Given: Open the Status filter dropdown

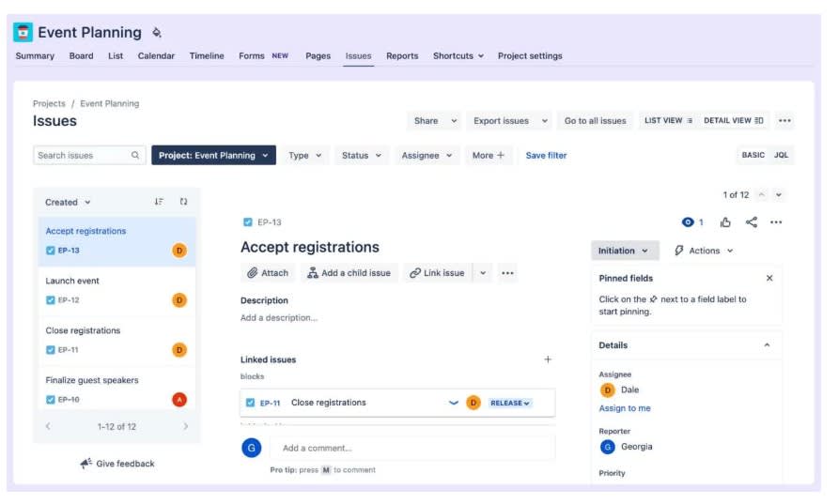Looking at the screenshot, I should 362,156.
